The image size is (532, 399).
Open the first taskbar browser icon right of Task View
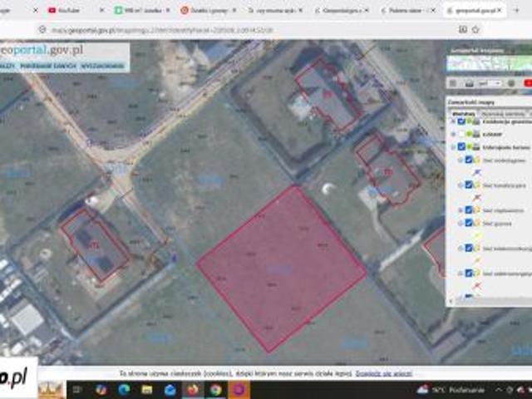coord(101,390)
